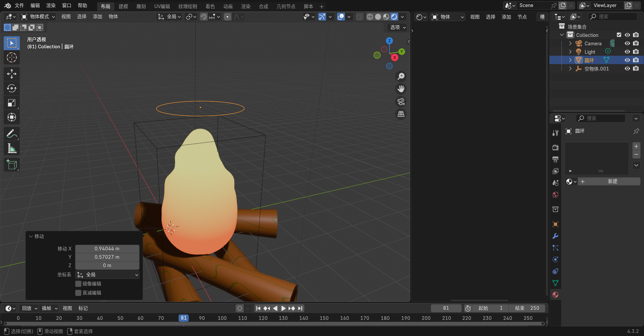Select the Measure tool

coord(12,148)
